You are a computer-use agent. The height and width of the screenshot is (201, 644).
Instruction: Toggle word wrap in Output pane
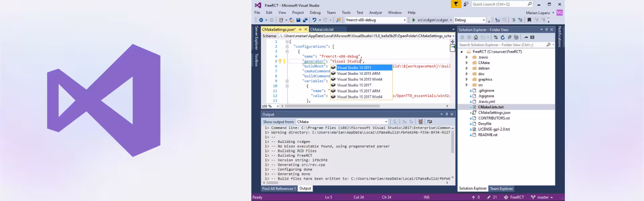click(430, 122)
